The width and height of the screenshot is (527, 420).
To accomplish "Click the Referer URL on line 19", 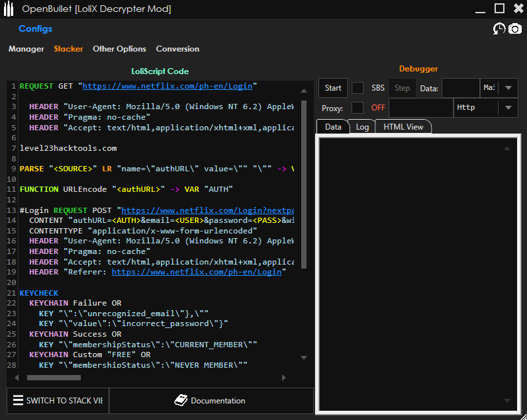I will click(x=197, y=272).
